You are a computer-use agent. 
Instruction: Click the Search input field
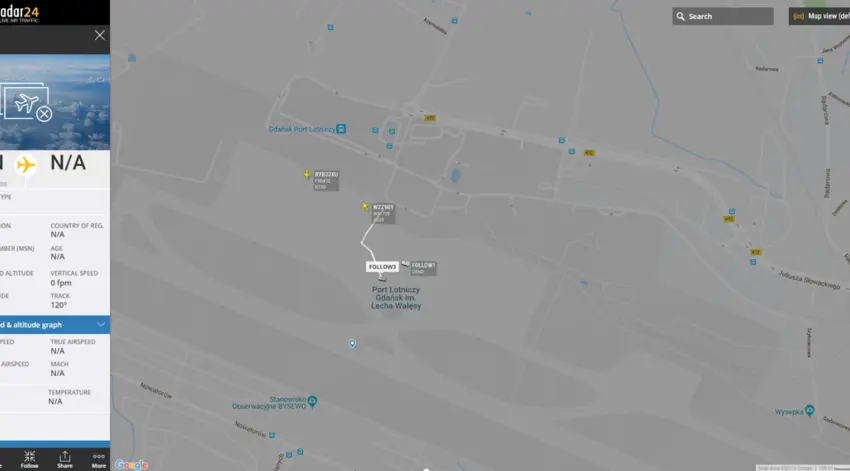pos(723,16)
